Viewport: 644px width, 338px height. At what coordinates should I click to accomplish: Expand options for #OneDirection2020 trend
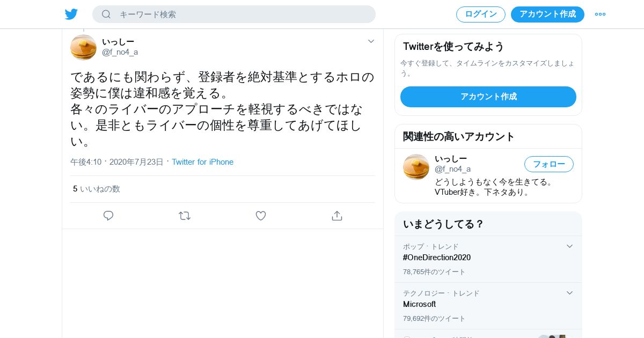point(570,246)
